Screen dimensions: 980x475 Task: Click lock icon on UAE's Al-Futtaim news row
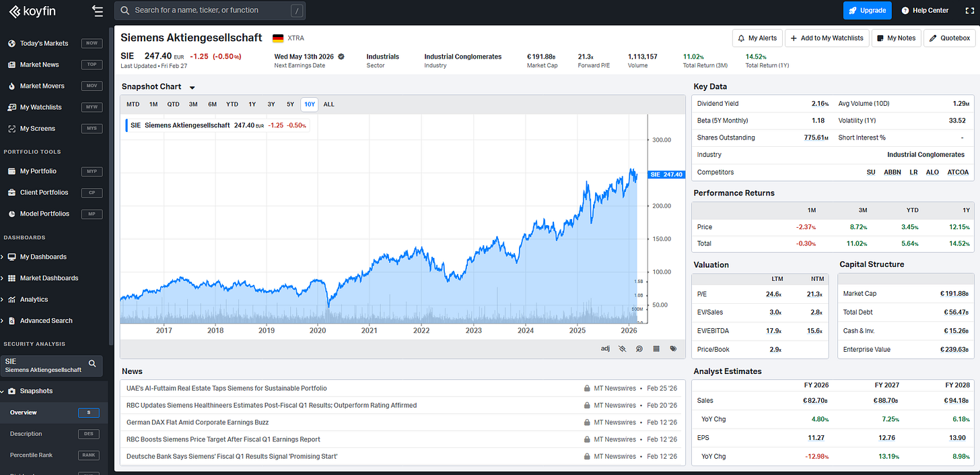[x=587, y=389]
